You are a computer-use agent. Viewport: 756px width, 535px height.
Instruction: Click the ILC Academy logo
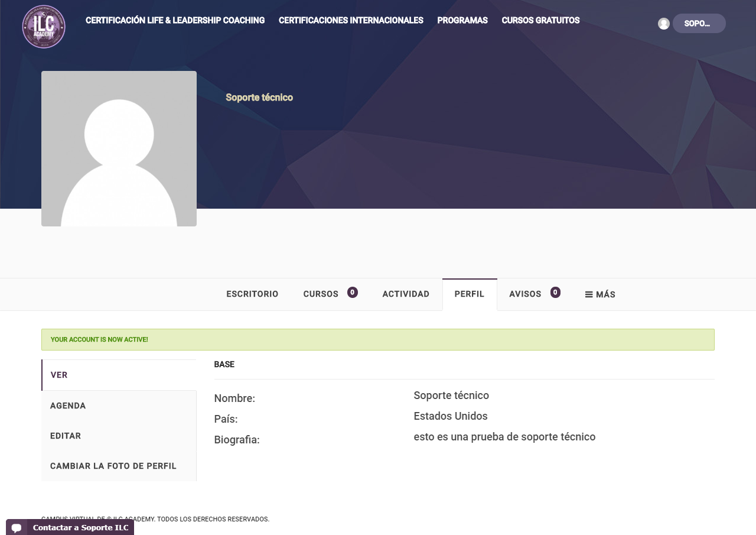point(44,27)
